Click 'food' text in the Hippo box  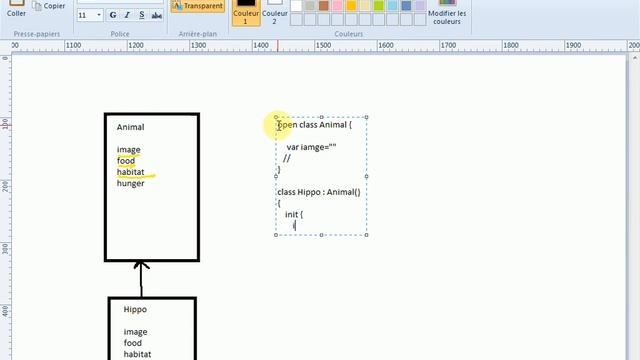(x=133, y=343)
